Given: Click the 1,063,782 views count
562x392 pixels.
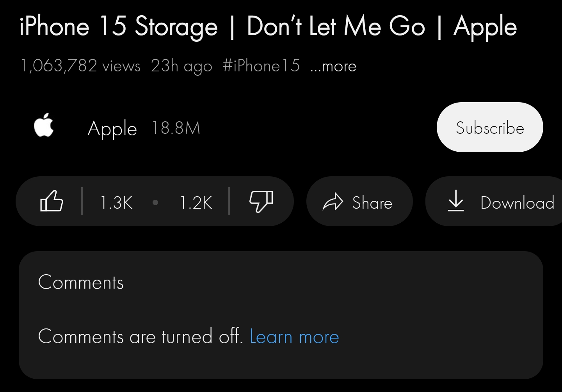Looking at the screenshot, I should 80,66.
